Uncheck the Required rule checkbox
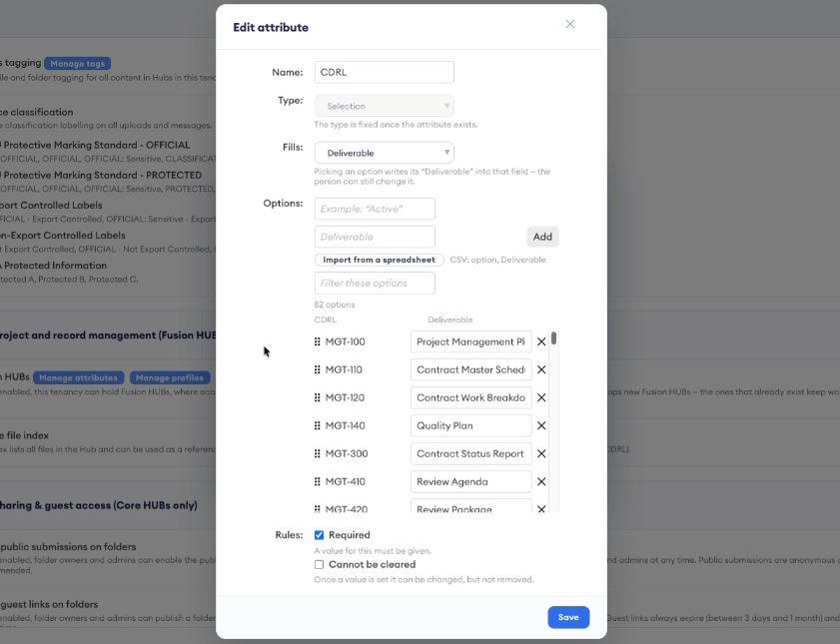This screenshot has height=644, width=840. pos(320,535)
